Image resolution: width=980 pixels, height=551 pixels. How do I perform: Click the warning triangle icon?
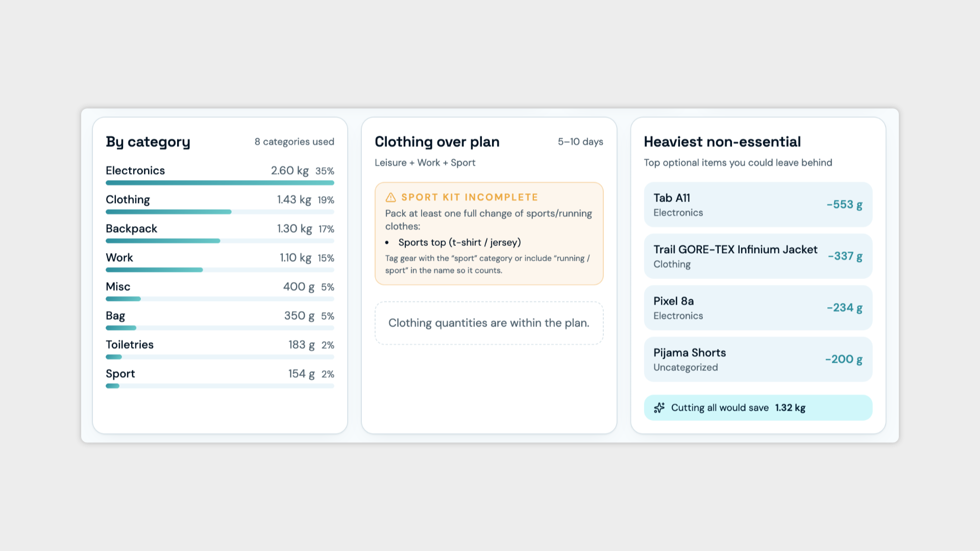pos(390,197)
